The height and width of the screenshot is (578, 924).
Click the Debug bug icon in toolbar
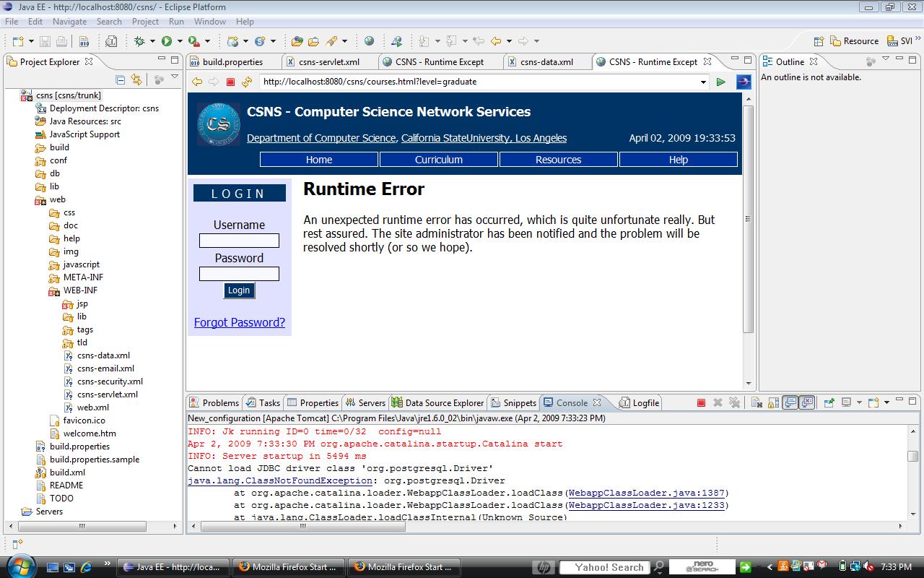[139, 41]
